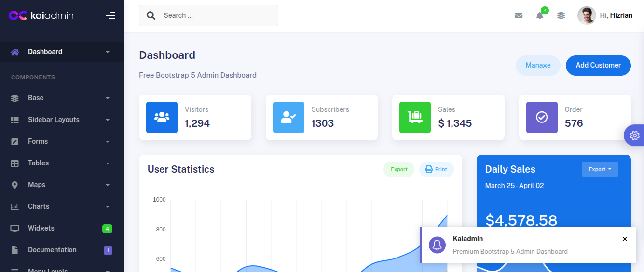This screenshot has width=644, height=272.
Task: Click the search magnifier icon
Action: (151, 15)
